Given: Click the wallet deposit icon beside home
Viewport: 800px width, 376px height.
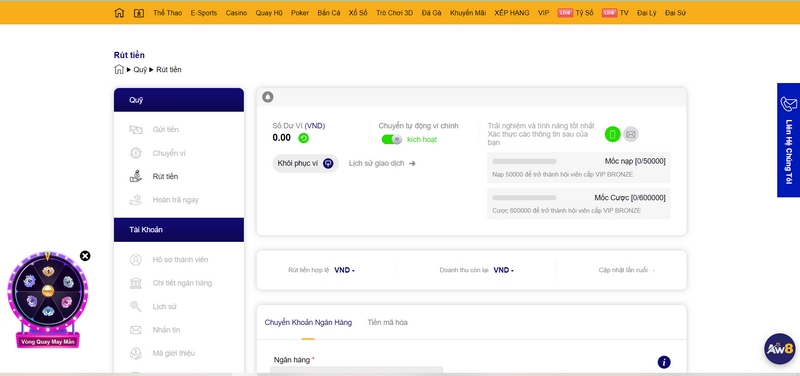Looking at the screenshot, I should tap(139, 13).
